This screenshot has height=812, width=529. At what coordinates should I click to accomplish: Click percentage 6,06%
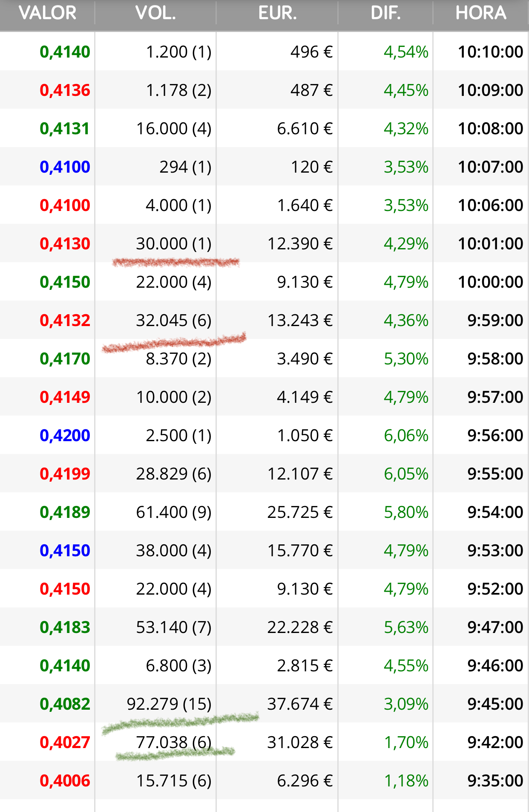pyautogui.click(x=406, y=436)
